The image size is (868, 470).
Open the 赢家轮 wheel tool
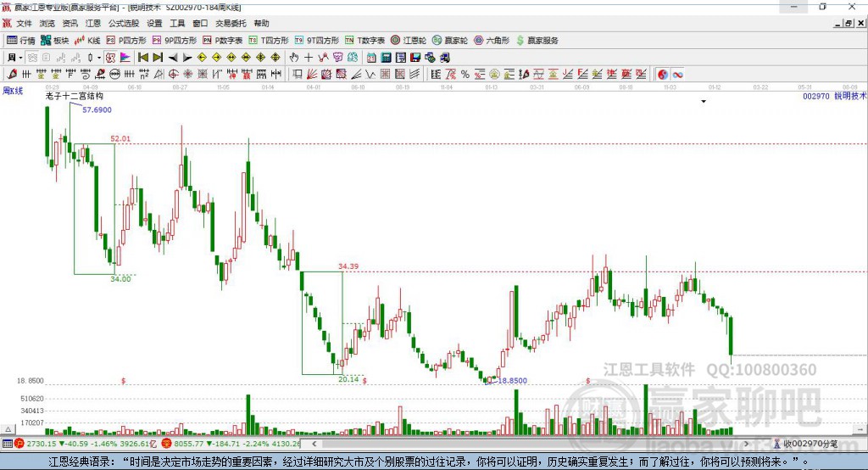tap(449, 40)
